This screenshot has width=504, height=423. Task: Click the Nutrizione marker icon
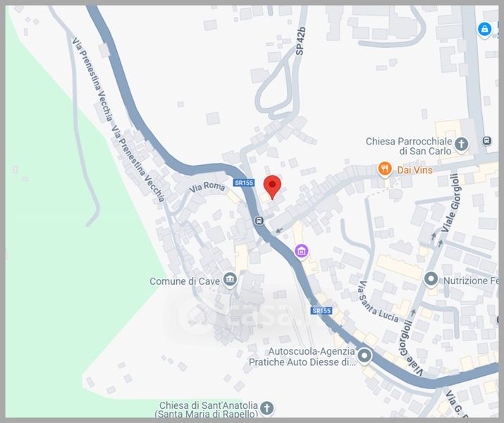(x=431, y=279)
